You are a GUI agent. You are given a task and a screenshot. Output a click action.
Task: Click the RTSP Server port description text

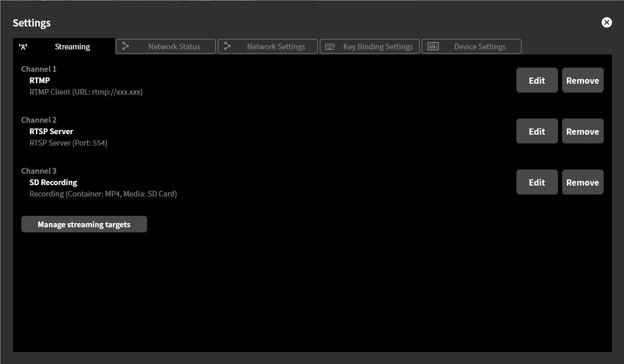(68, 143)
